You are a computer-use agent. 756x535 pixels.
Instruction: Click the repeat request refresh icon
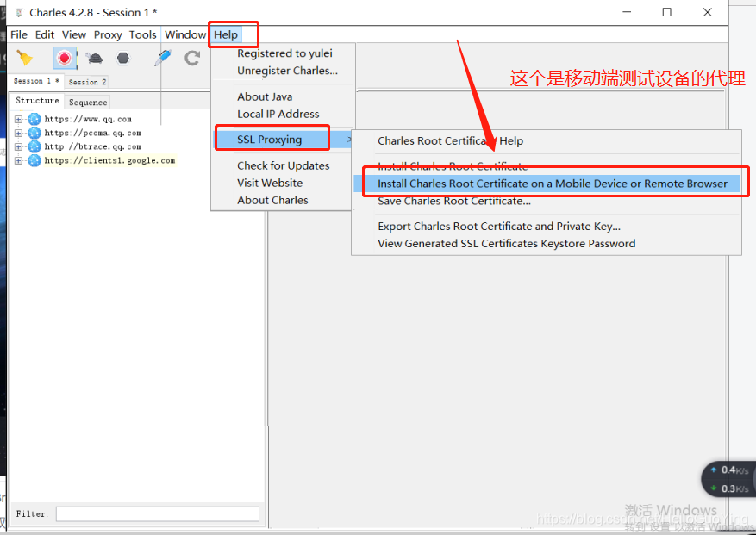click(x=192, y=59)
